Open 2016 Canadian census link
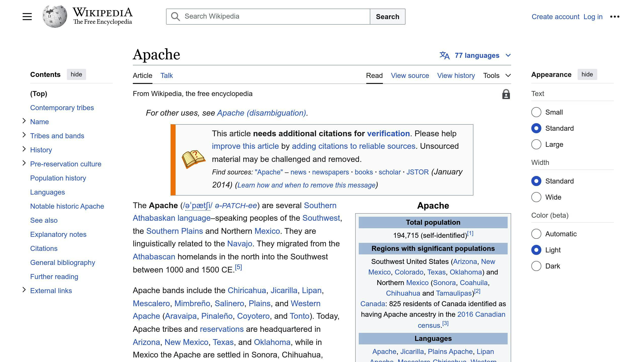Screen dimensions: 644x362 pyautogui.click(x=462, y=320)
